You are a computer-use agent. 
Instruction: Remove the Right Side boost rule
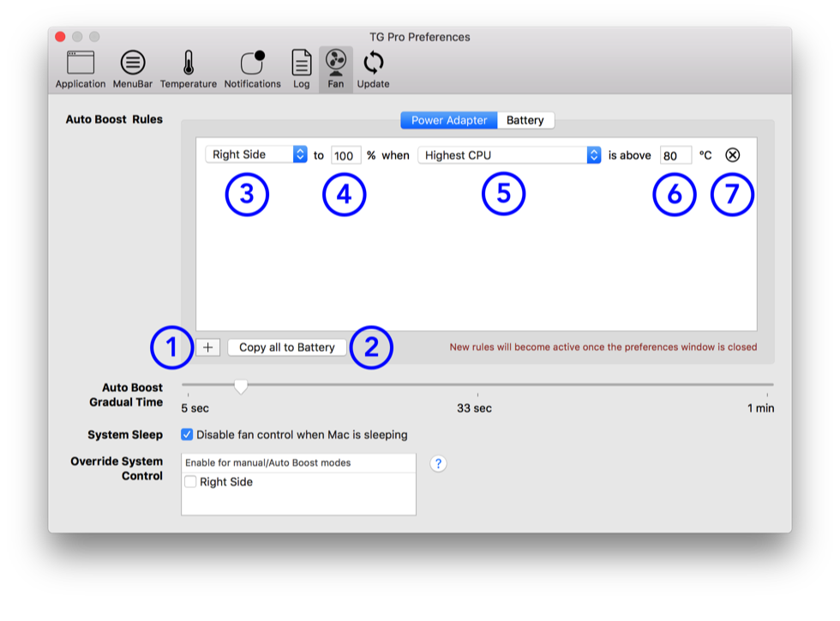point(732,155)
